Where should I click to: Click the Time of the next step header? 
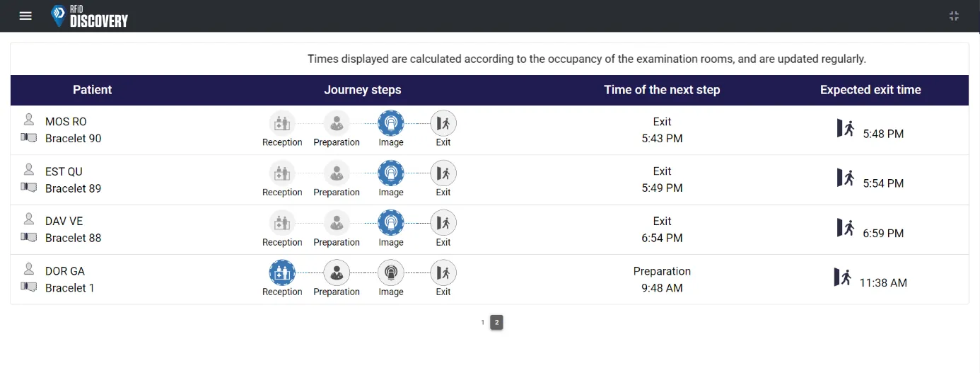tap(662, 90)
